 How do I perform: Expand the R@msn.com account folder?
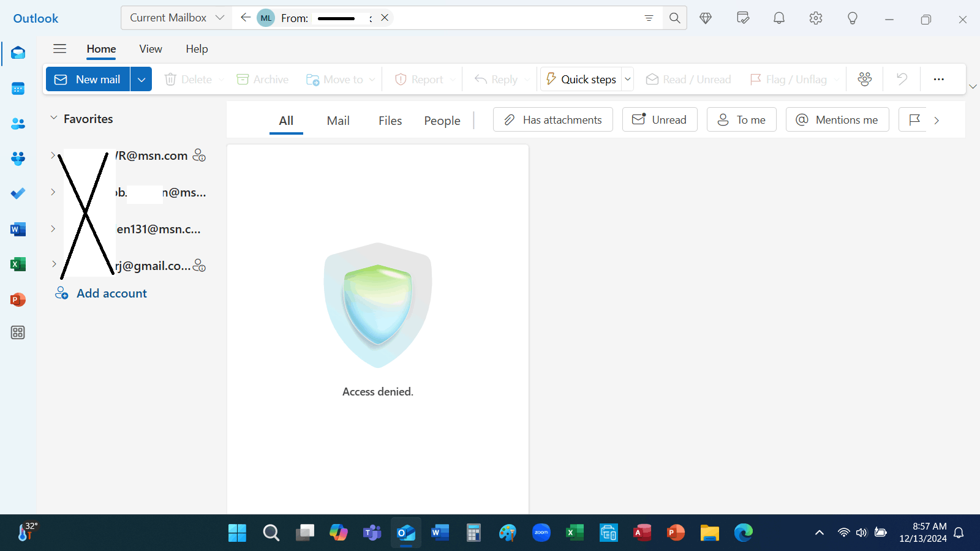53,155
